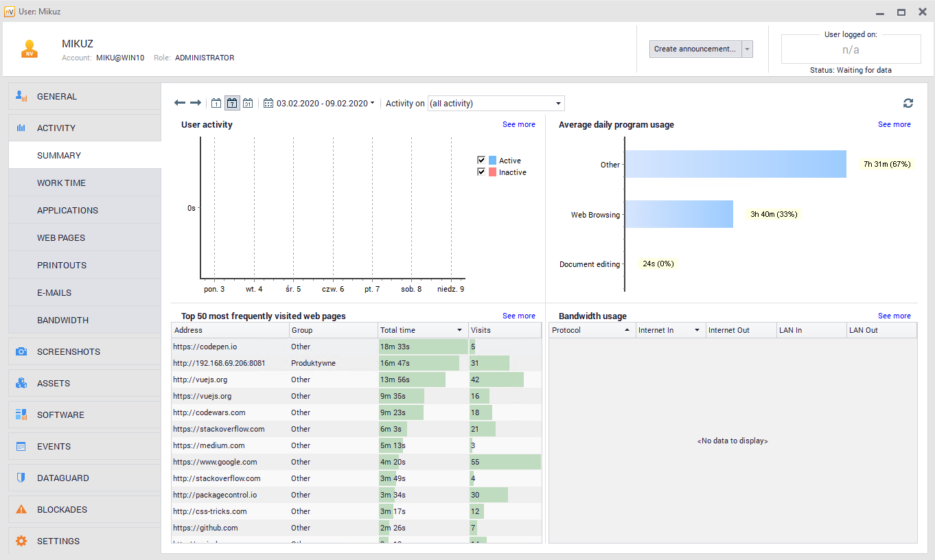The width and height of the screenshot is (935, 560).
Task: Switch to the one-day calendar view icon
Action: click(216, 104)
